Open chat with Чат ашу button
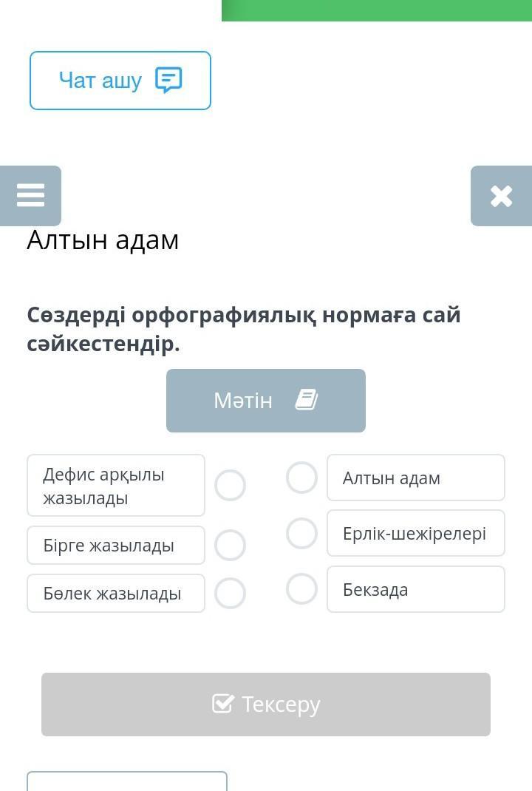Image resolution: width=532 pixels, height=791 pixels. (x=120, y=81)
